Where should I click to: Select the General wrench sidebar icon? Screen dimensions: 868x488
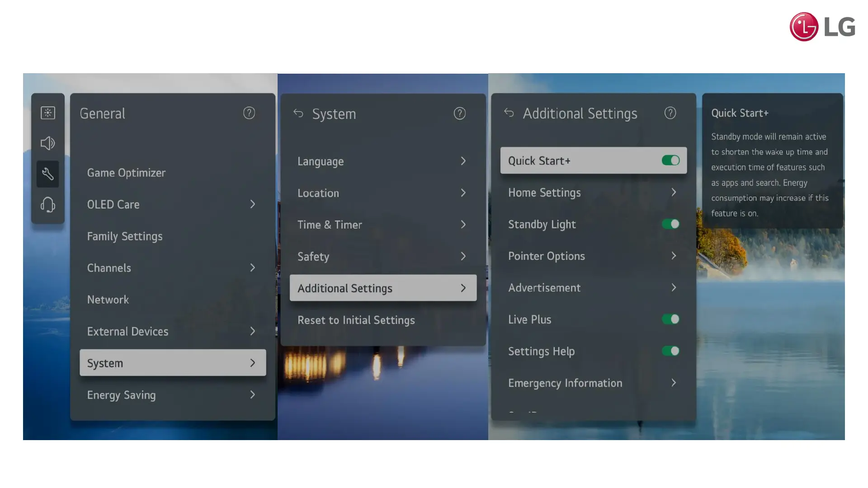click(48, 174)
